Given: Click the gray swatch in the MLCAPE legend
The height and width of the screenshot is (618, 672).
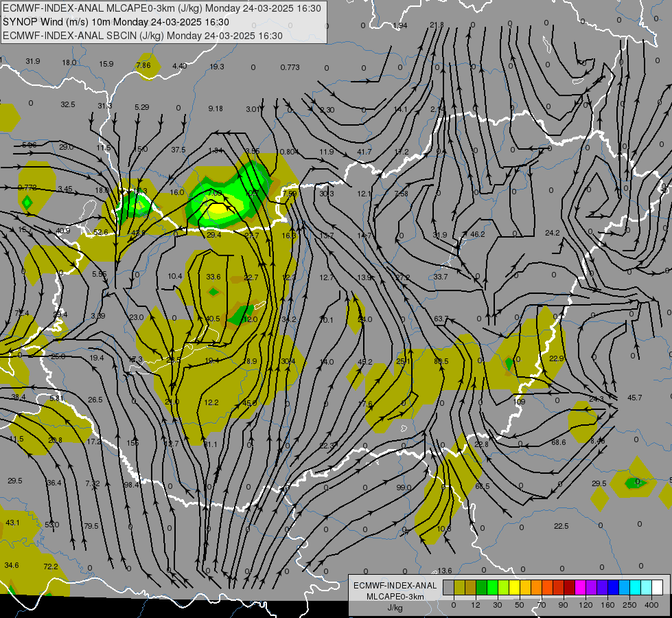Looking at the screenshot, I should point(448,587).
